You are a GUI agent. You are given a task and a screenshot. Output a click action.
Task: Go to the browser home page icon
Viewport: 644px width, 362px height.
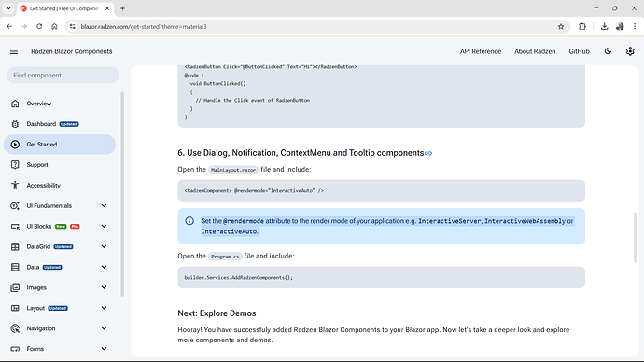pos(54,27)
